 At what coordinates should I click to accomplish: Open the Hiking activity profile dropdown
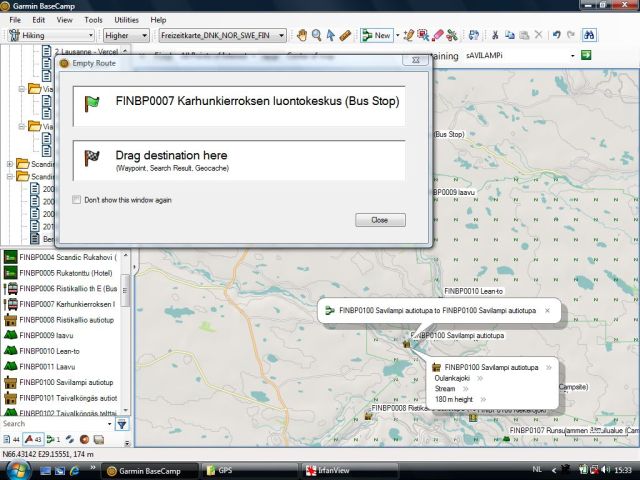pos(50,35)
